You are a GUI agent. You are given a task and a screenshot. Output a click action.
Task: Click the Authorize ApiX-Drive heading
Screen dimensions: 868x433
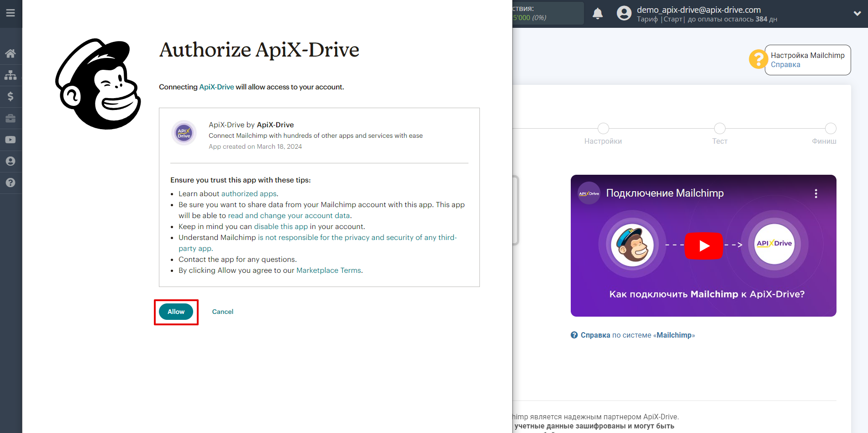pos(259,50)
